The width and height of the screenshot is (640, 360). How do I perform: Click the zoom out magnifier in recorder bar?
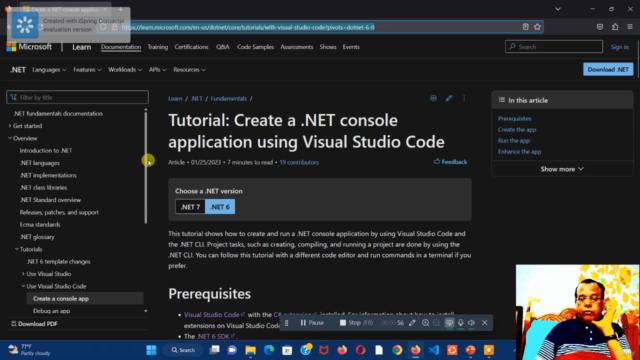(436, 323)
